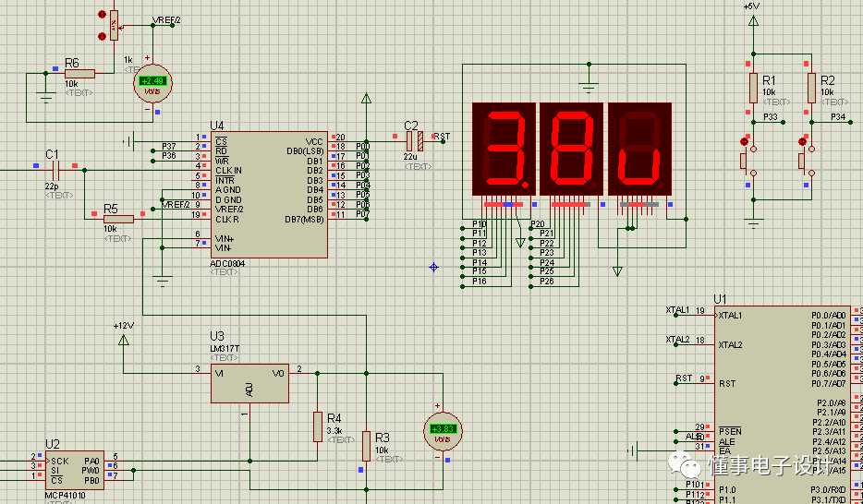Click the VREF/2 label at top
Viewport: 863px width, 504px height.
(166, 20)
